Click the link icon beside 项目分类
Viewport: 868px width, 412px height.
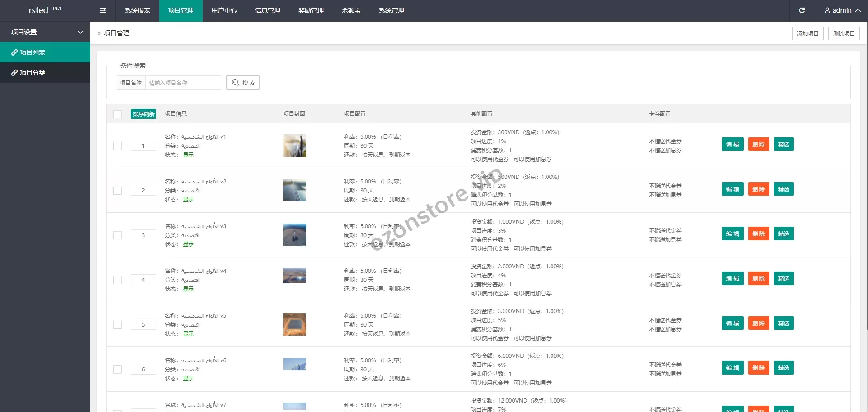[x=14, y=73]
